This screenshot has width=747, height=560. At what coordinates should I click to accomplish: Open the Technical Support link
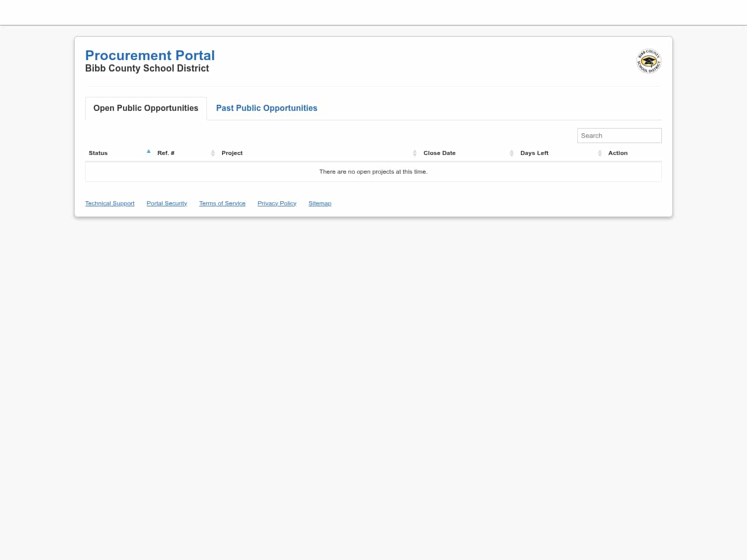point(109,203)
